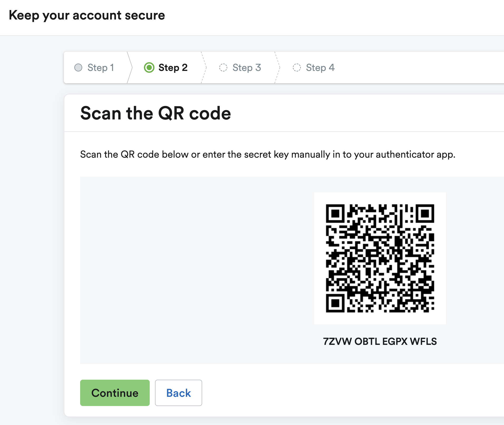Click the green Step 2 radio indicator
The width and height of the screenshot is (504, 425).
[x=149, y=67]
